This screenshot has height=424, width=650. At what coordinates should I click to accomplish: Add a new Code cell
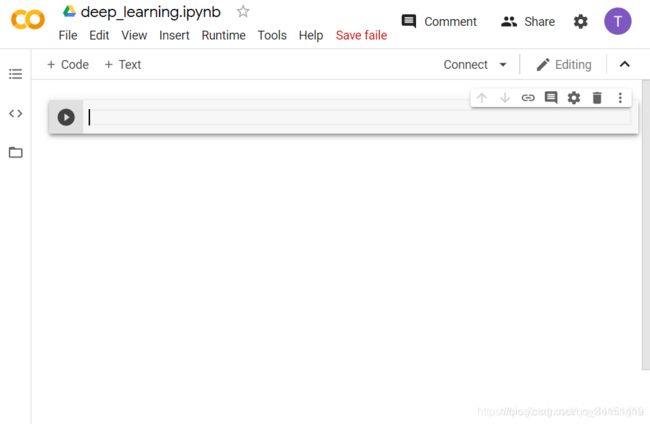68,65
